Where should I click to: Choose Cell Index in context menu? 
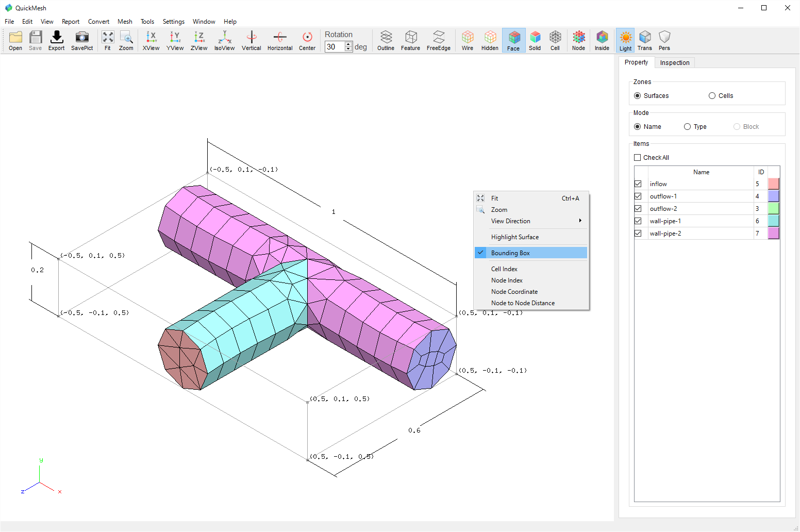[531, 269]
